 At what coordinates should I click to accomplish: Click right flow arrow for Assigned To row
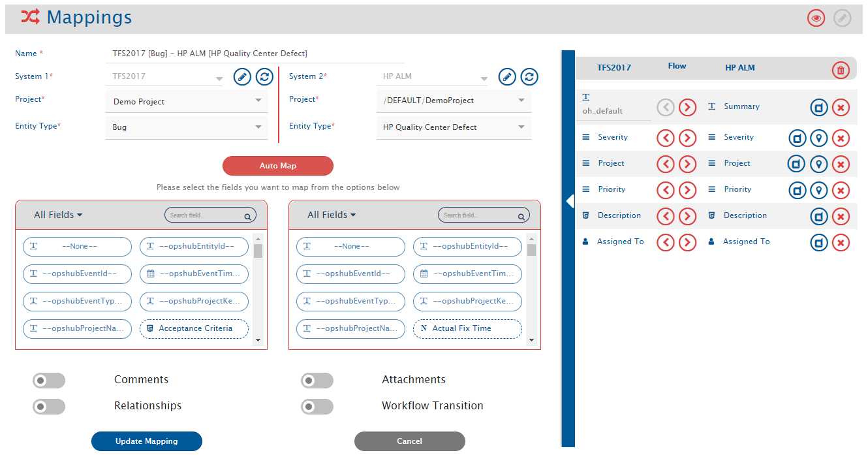687,243
